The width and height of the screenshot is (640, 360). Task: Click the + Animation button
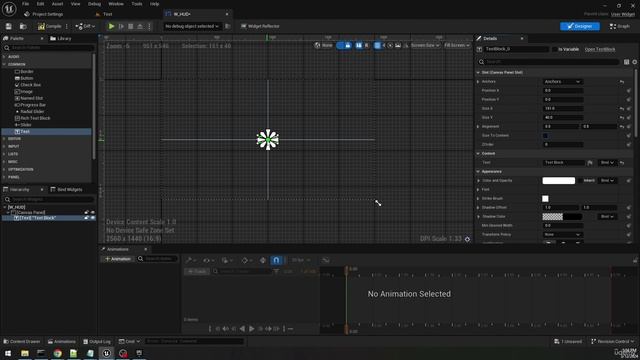(x=118, y=259)
